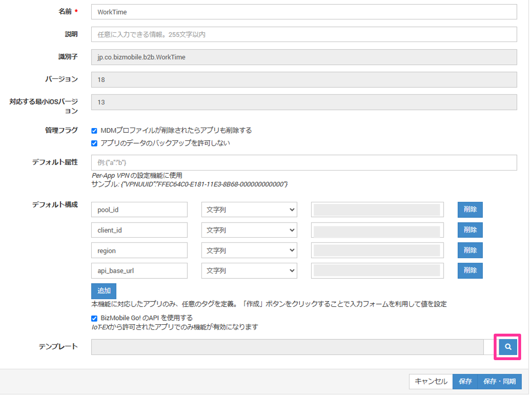Toggle the BizMobile Go! API checkbox
This screenshot has height=397, width=532.
click(94, 318)
